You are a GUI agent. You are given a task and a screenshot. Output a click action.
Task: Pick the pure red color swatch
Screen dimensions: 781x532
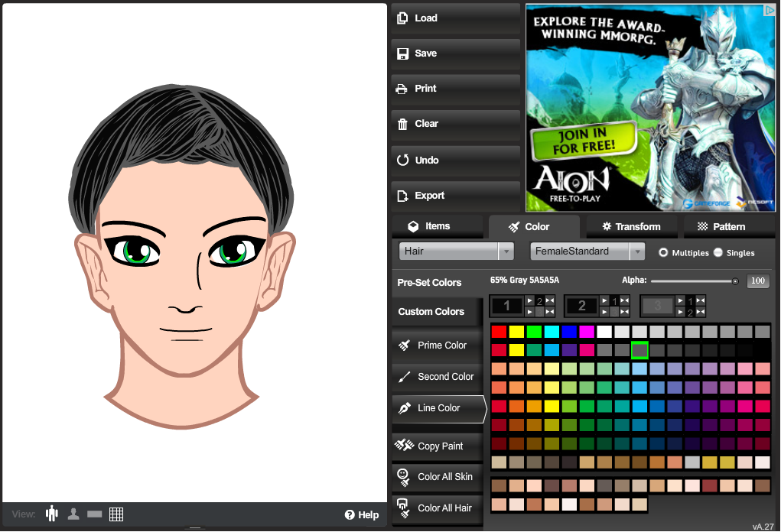coord(499,332)
